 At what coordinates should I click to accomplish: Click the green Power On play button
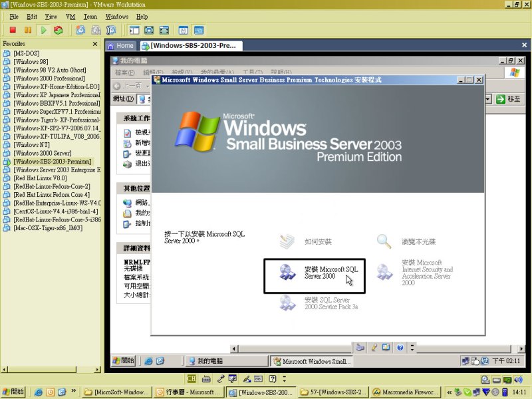(x=43, y=30)
